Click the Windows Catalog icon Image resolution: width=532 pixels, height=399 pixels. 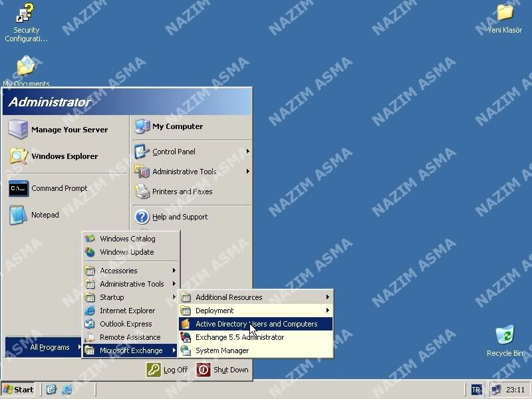pyautogui.click(x=90, y=239)
